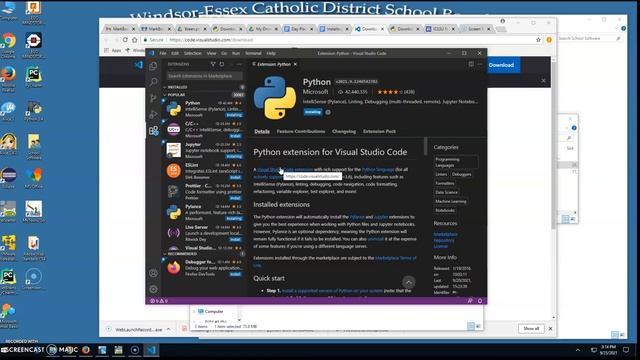Select the Machine Learning category tag
640x360 pixels.
pyautogui.click(x=451, y=201)
